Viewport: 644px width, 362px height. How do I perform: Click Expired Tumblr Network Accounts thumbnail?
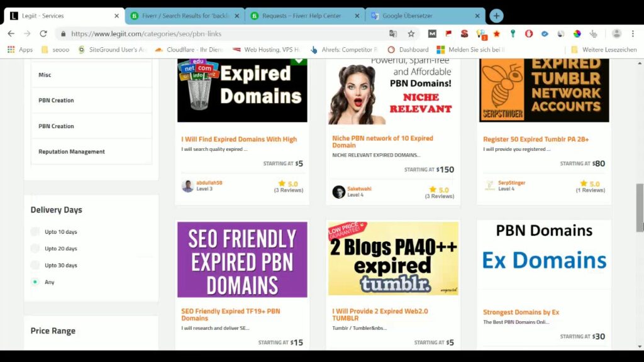(544, 90)
